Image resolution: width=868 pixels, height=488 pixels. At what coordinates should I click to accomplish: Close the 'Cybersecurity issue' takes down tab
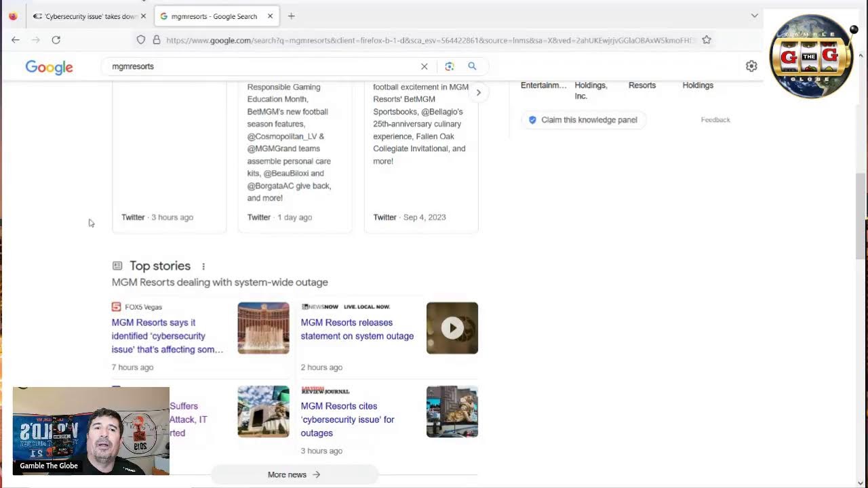pyautogui.click(x=143, y=16)
